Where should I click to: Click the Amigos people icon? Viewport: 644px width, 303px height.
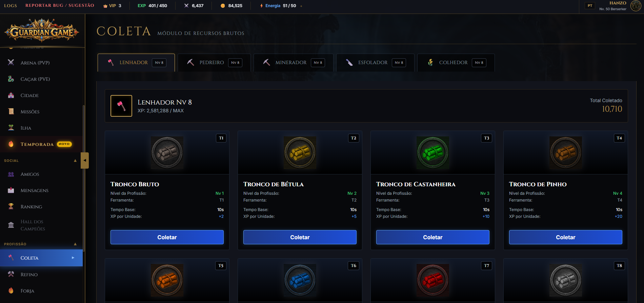[11, 174]
